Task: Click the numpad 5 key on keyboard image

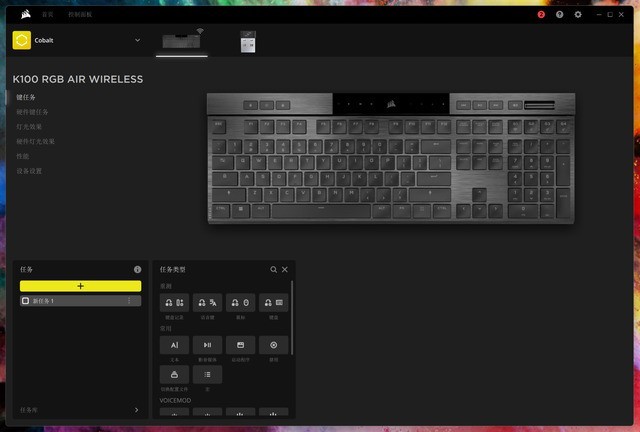Action: [531, 178]
